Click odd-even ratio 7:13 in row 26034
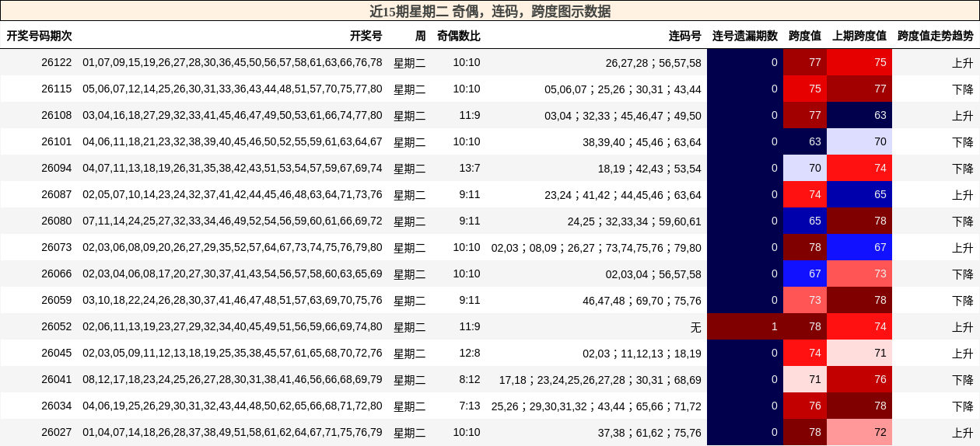Screen dimensions: 980x446 470,406
